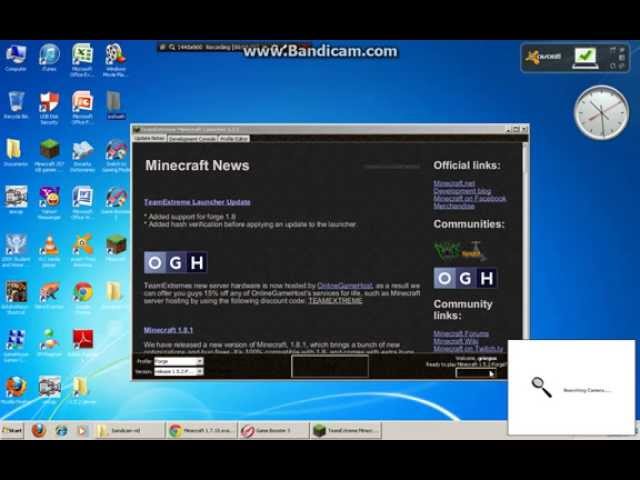Screen dimensions: 640x480
Task: Open the VLC media player shortcut
Action: coord(49,250)
